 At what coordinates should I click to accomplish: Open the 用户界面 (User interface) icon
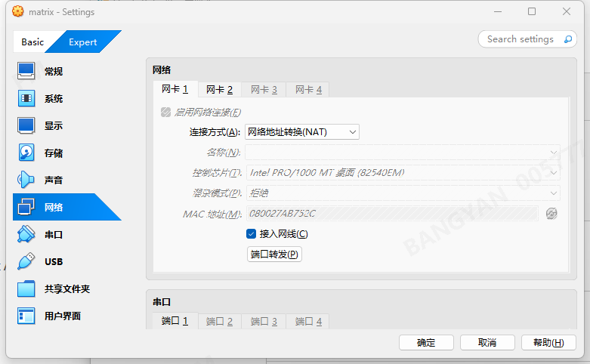(x=26, y=316)
